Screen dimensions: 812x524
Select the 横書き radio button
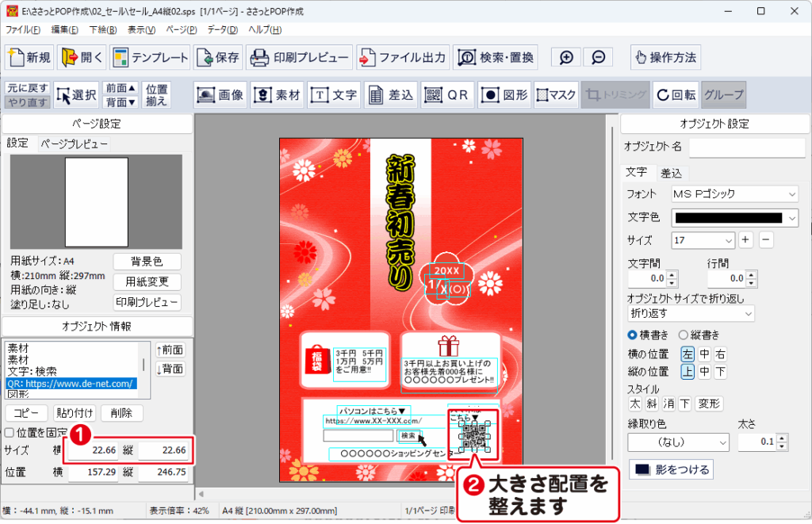632,335
